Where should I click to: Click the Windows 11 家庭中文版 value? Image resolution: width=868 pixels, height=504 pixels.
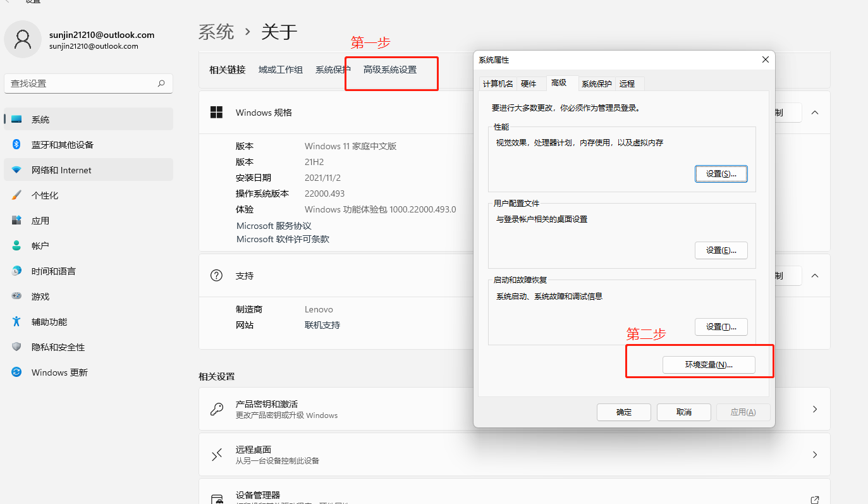point(351,146)
